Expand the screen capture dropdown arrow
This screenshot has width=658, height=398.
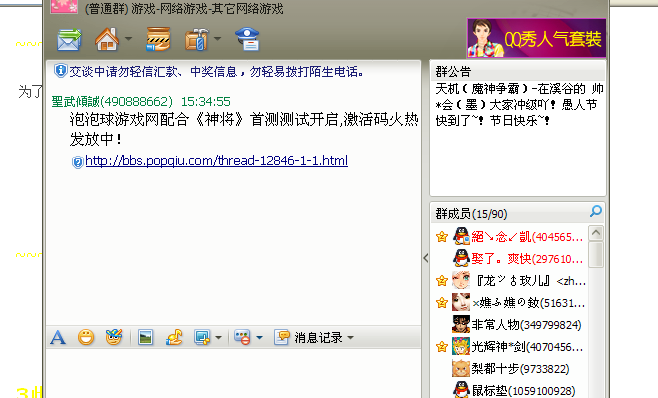point(218,338)
